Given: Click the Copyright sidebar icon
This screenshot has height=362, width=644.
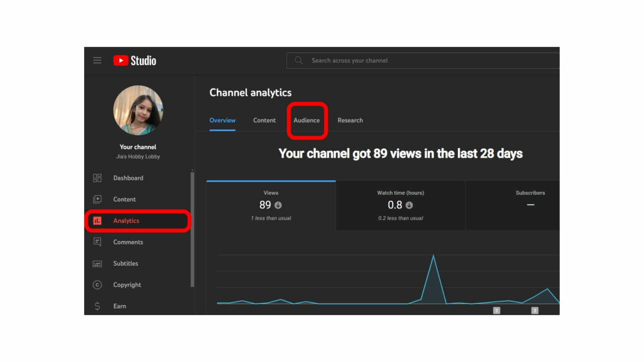Looking at the screenshot, I should click(x=97, y=284).
